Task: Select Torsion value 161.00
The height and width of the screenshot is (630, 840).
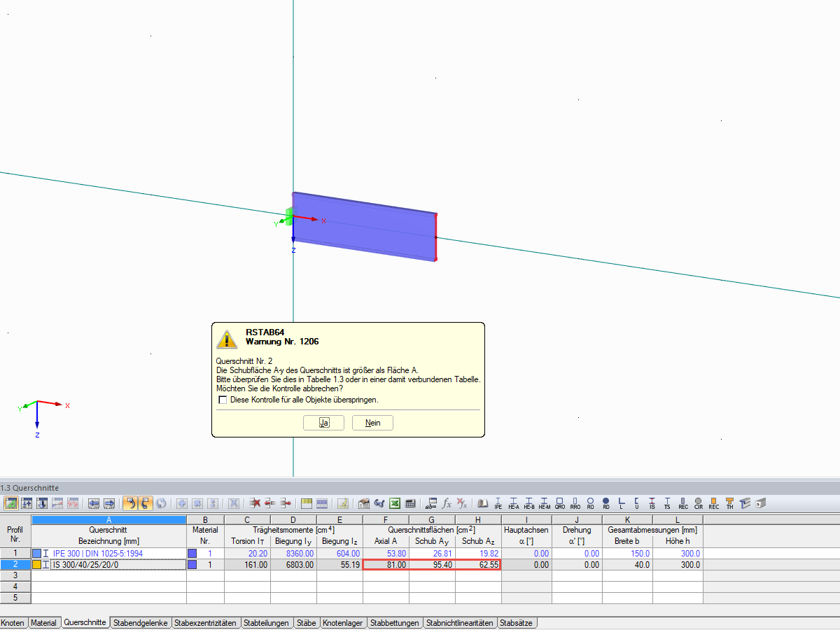Action: pos(247,565)
